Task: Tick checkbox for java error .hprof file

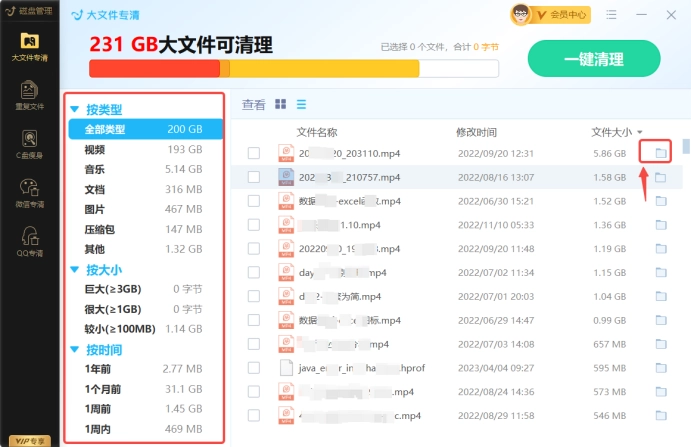Action: click(x=254, y=368)
